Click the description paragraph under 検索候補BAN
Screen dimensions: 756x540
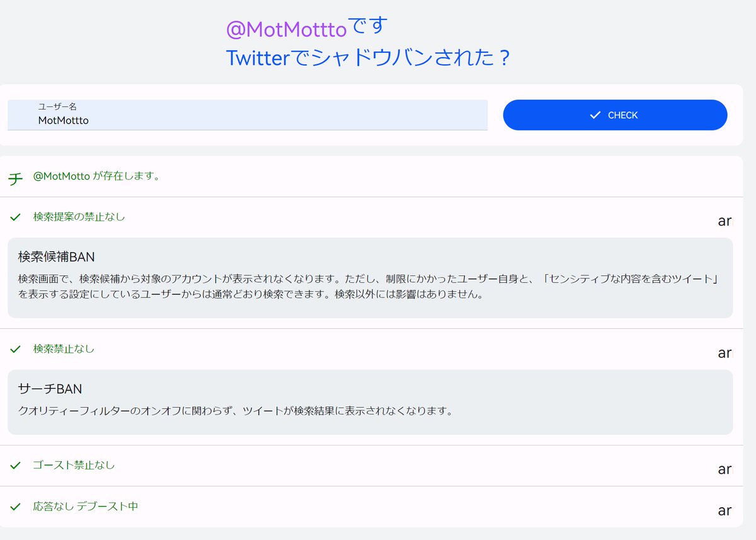tap(369, 286)
